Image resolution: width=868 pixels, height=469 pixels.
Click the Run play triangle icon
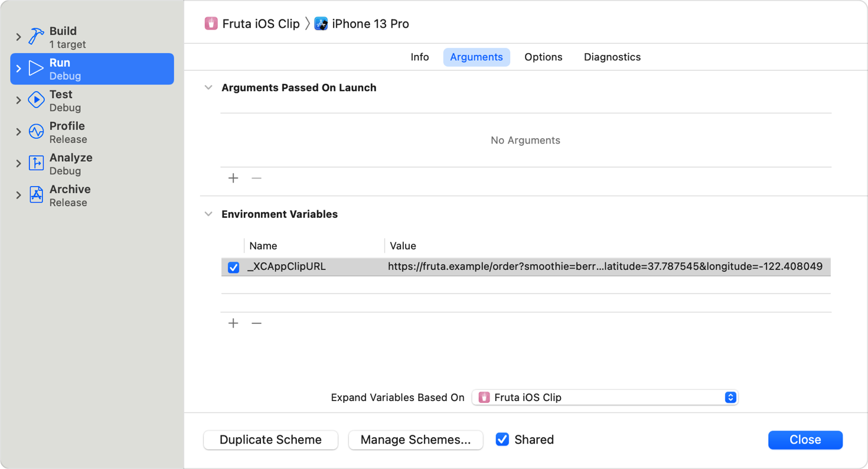[x=37, y=69]
